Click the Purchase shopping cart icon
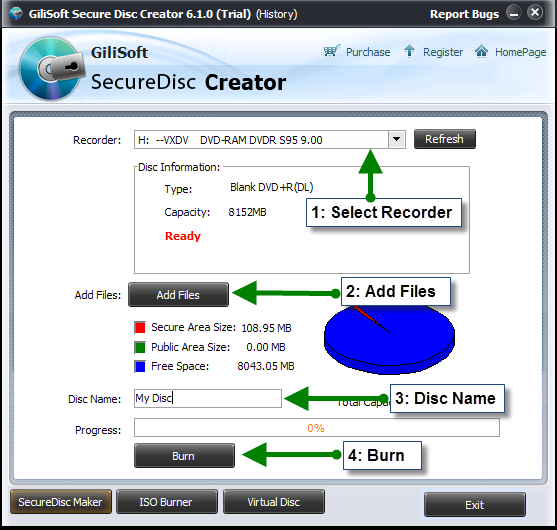557x530 pixels. (331, 51)
